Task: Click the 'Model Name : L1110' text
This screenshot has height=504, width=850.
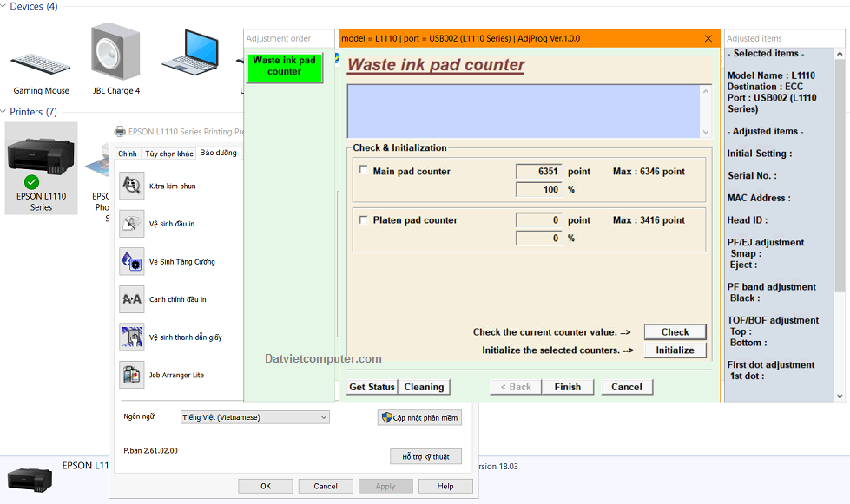Action: tap(771, 75)
